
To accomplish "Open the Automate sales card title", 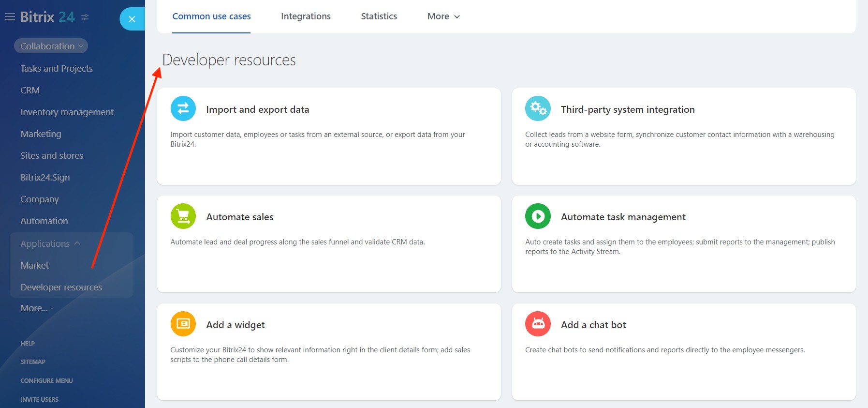I will tap(240, 217).
